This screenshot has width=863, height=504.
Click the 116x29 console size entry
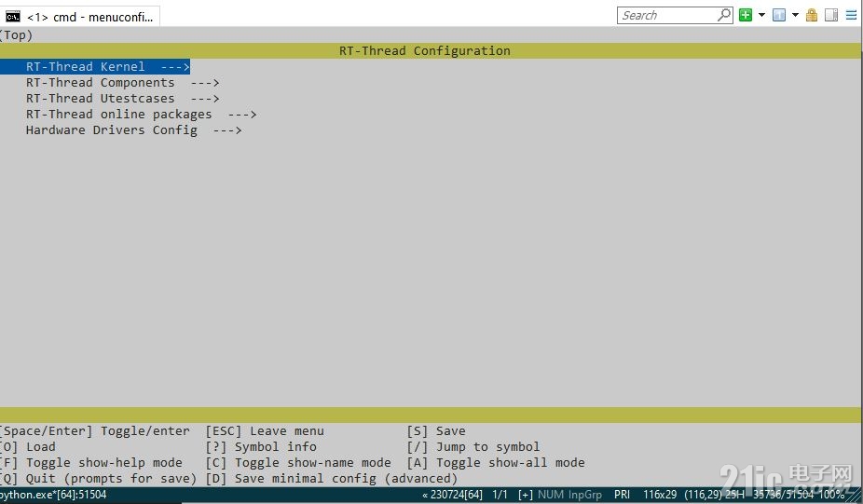(660, 495)
